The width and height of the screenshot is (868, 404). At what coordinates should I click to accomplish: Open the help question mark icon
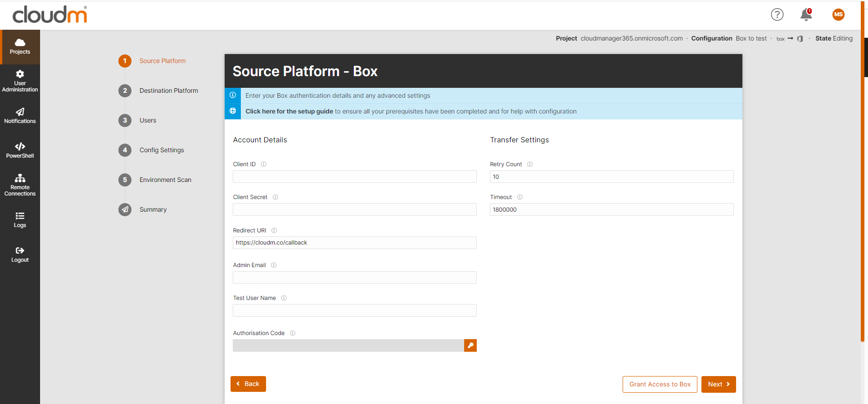(777, 14)
